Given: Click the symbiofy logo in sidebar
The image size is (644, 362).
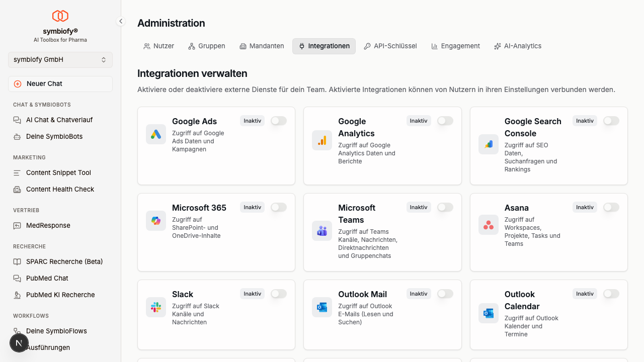Looking at the screenshot, I should [x=60, y=16].
